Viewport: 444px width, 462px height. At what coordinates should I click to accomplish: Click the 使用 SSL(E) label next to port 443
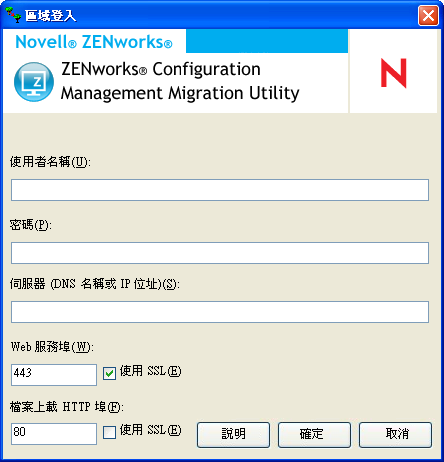[150, 371]
